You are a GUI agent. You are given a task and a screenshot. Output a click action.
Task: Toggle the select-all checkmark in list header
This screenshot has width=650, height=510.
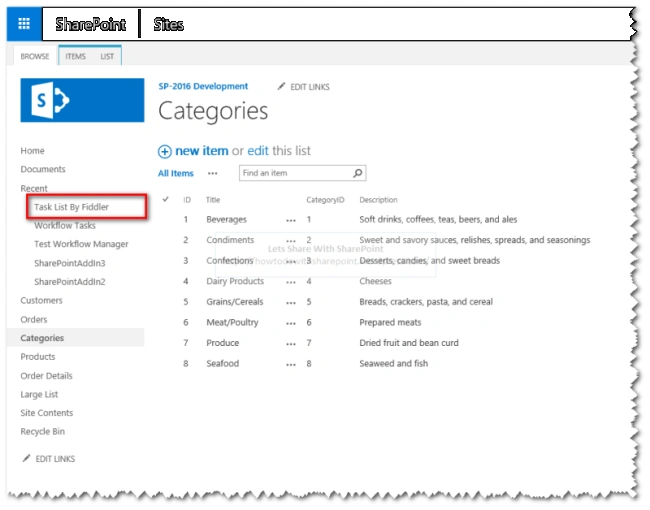pos(165,199)
